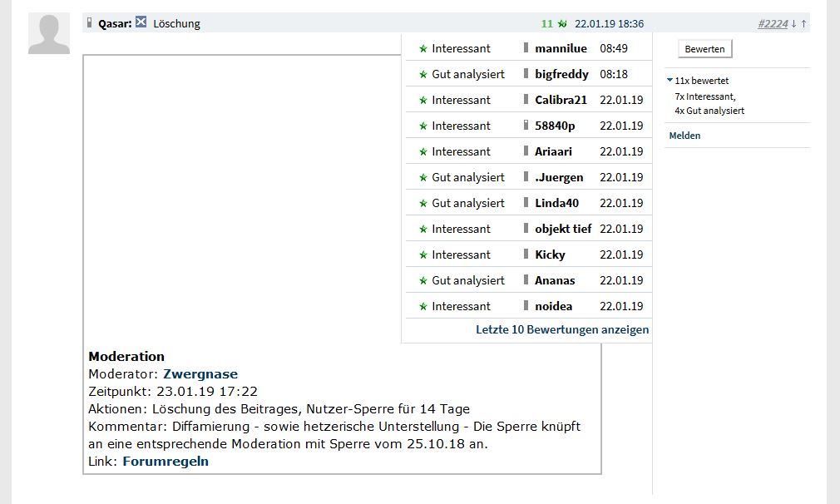
Task: Click the green rating star in post header
Action: (x=561, y=24)
